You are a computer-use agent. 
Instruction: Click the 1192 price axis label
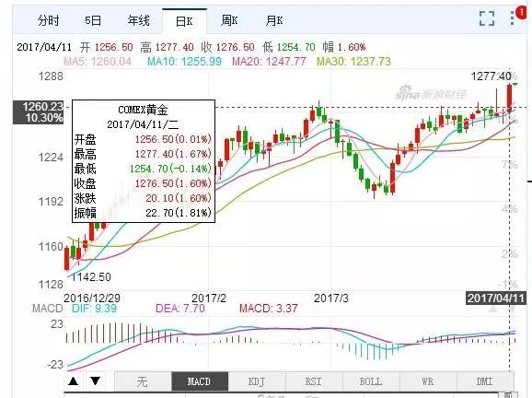pos(51,202)
